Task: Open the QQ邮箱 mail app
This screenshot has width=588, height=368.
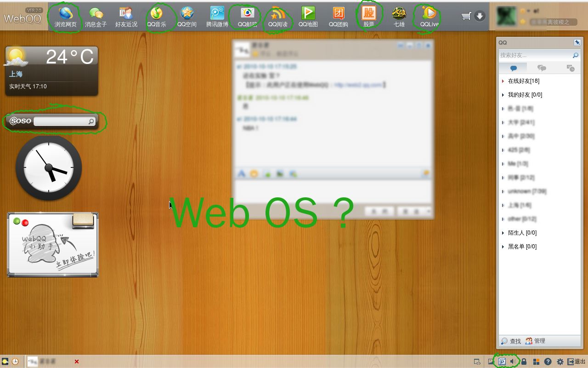Action: (x=248, y=17)
